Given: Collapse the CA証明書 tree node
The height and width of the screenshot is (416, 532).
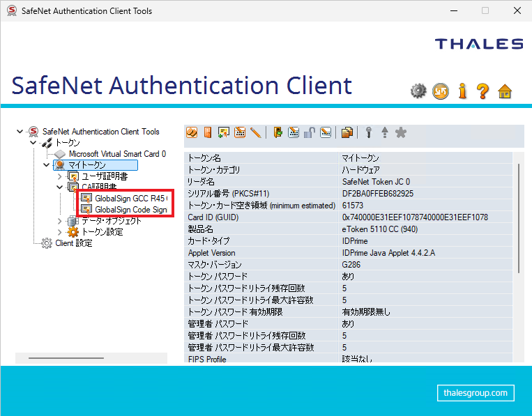Looking at the screenshot, I should [x=60, y=187].
